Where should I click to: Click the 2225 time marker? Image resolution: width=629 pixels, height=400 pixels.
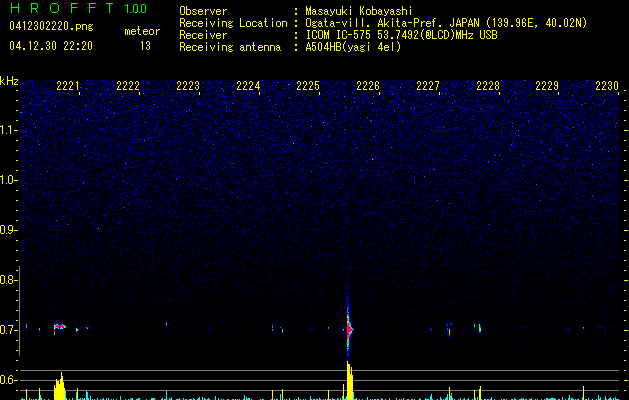308,86
